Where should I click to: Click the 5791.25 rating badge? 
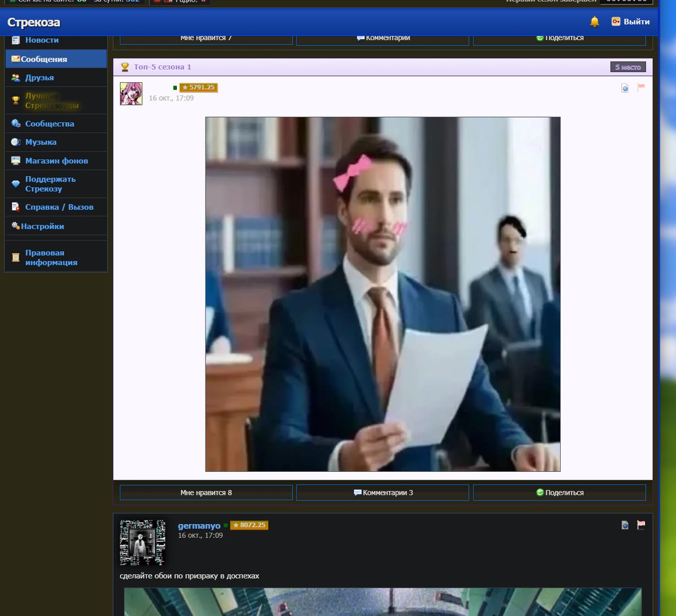click(198, 87)
